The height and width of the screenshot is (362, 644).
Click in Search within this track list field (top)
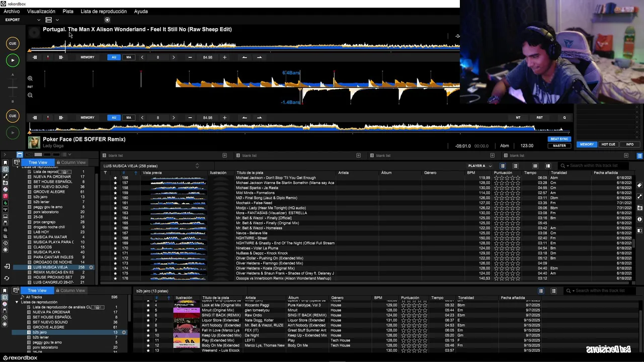[x=597, y=165]
